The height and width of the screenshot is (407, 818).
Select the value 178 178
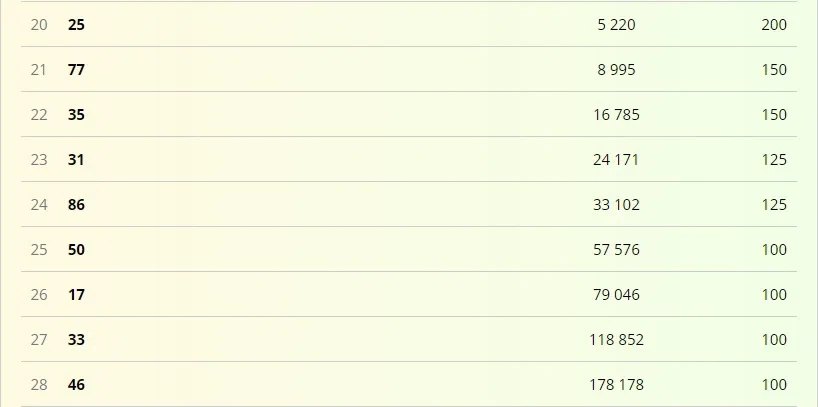pyautogui.click(x=616, y=385)
